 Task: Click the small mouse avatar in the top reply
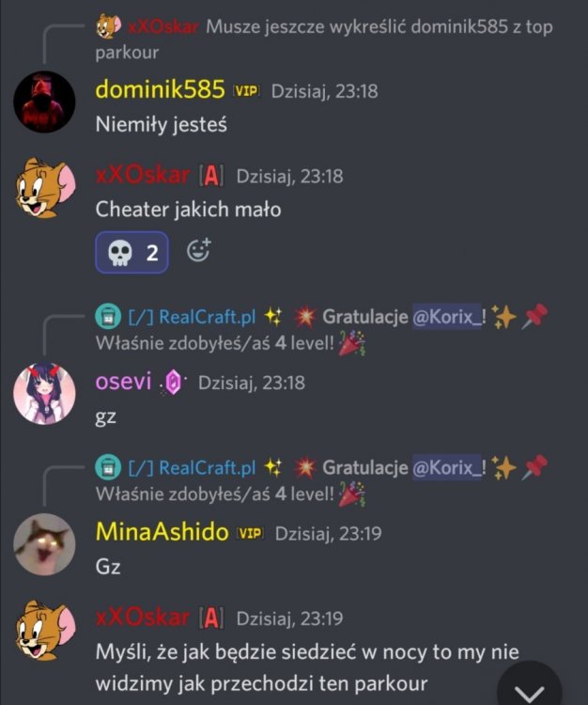click(x=108, y=26)
